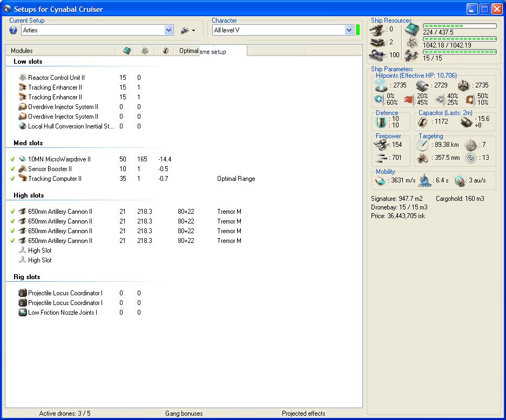Click the Optimal column header
Image resolution: width=506 pixels, height=420 pixels.
189,51
